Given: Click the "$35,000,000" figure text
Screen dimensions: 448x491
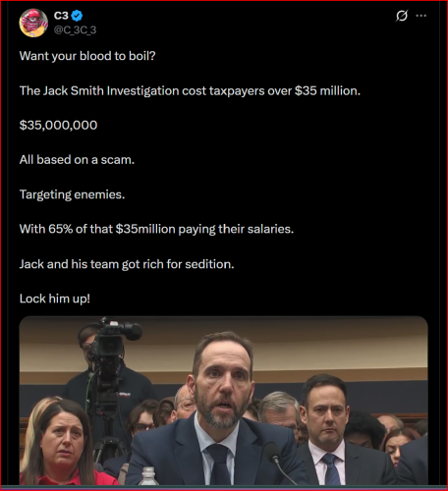Looking at the screenshot, I should [x=58, y=125].
